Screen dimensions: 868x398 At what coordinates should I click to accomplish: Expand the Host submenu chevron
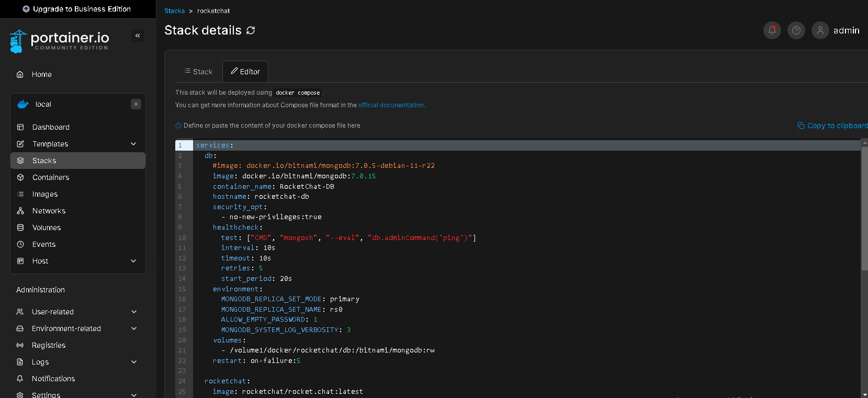[x=133, y=261]
